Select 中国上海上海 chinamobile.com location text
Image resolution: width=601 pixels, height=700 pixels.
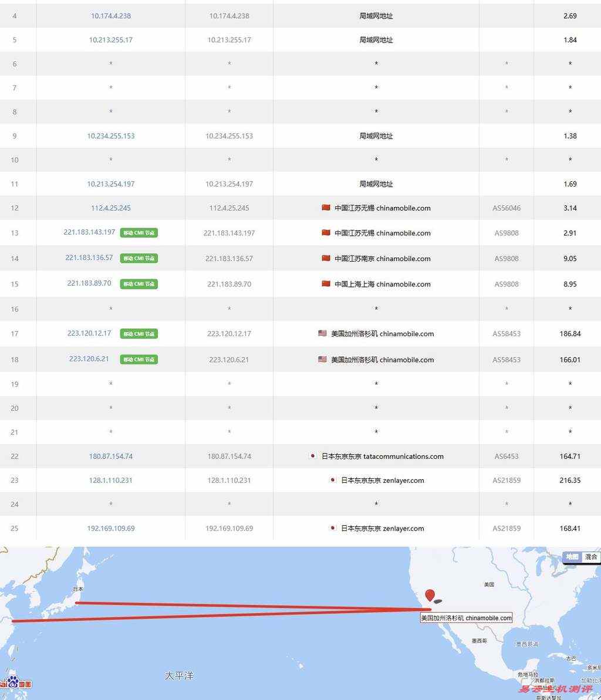[x=382, y=284]
